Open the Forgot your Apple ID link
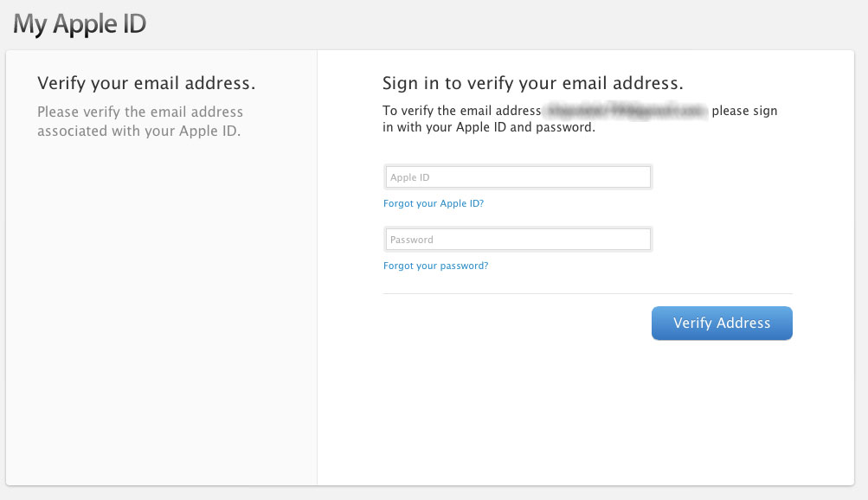 (x=434, y=204)
